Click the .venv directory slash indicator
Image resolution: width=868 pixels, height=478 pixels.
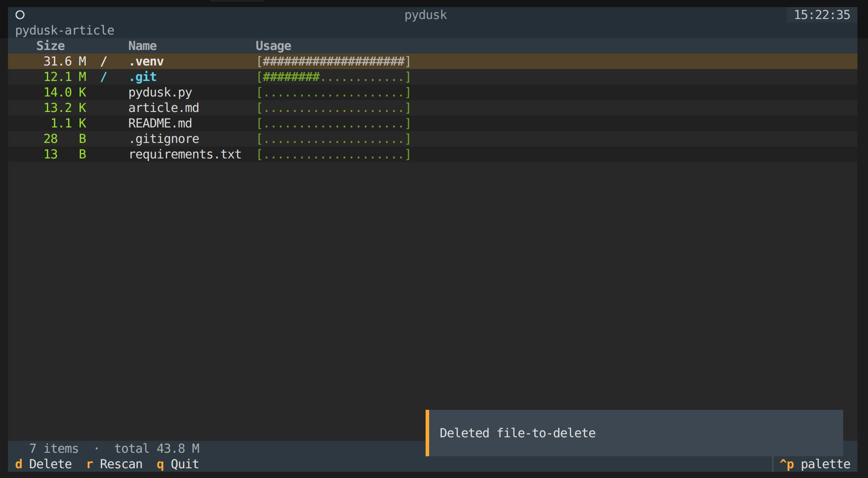[104, 62]
